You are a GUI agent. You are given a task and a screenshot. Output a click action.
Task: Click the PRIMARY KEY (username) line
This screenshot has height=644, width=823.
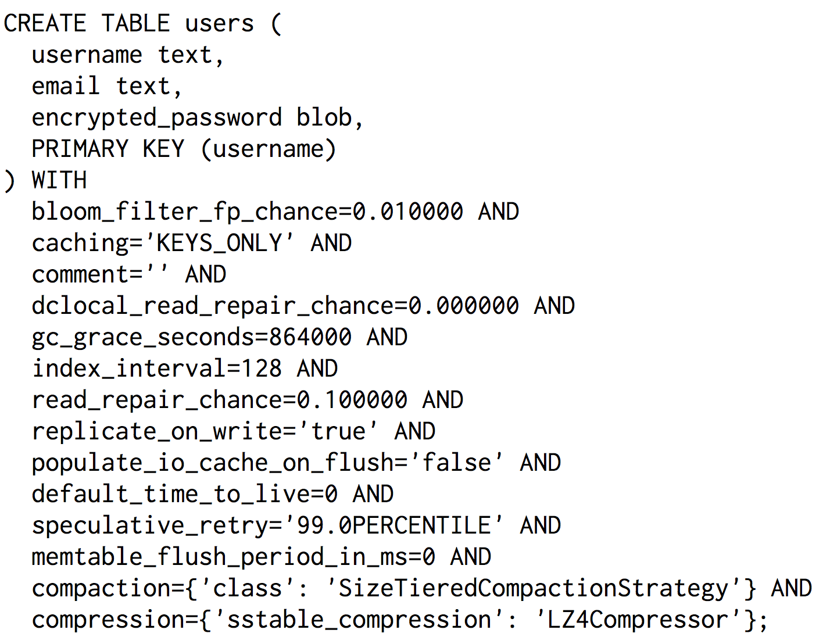click(x=184, y=149)
